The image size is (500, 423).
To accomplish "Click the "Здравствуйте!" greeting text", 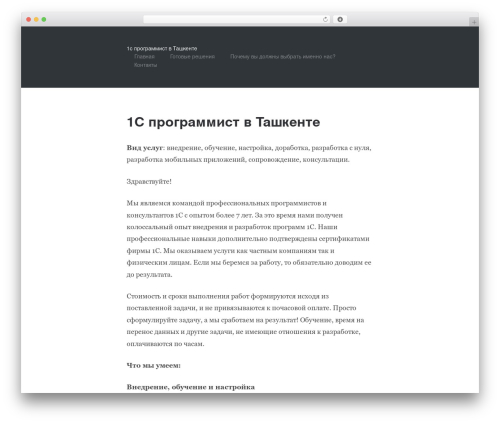I will click(149, 182).
